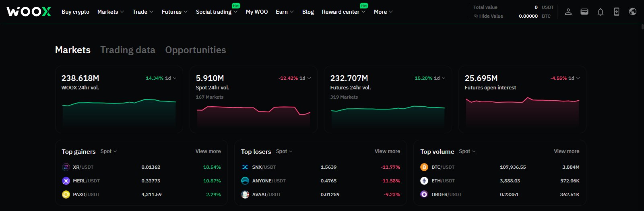644x211 pixels.
Task: Click the WOOX logo
Action: coord(29,12)
